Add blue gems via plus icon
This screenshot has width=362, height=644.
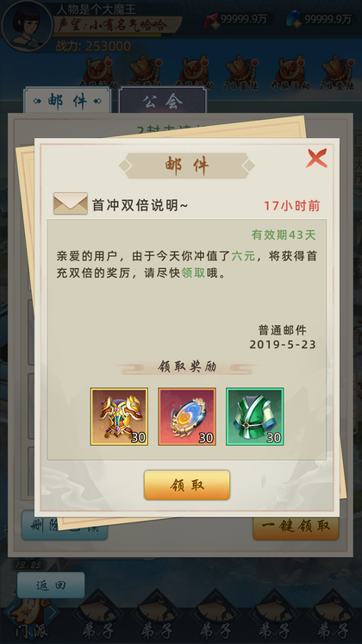296,23
